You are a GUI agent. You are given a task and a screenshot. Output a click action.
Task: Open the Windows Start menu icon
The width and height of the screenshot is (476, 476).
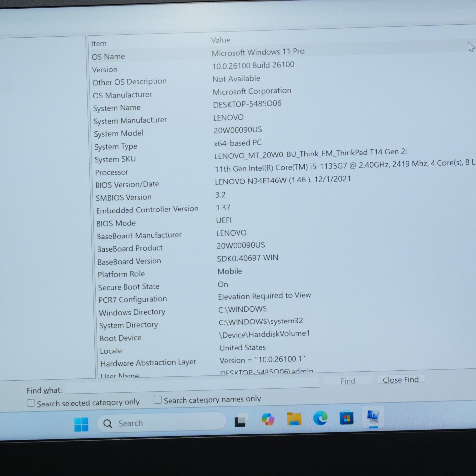(81, 424)
